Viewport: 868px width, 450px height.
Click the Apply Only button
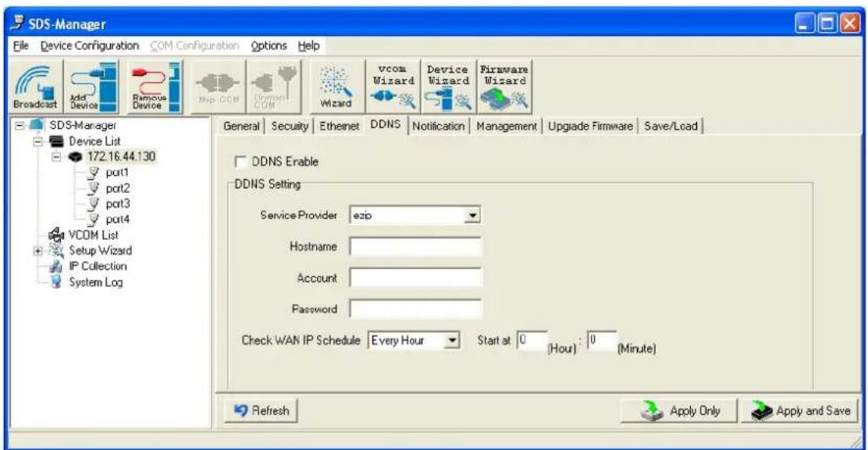[679, 411]
